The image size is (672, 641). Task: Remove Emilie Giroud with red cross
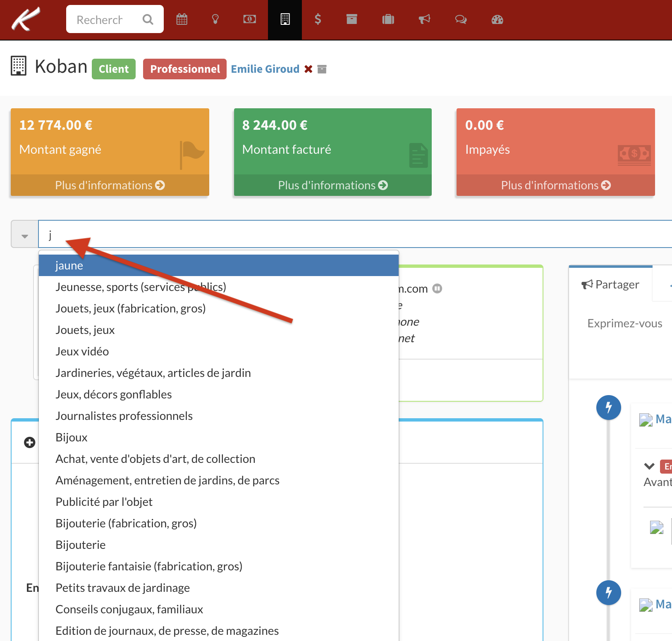pos(308,69)
